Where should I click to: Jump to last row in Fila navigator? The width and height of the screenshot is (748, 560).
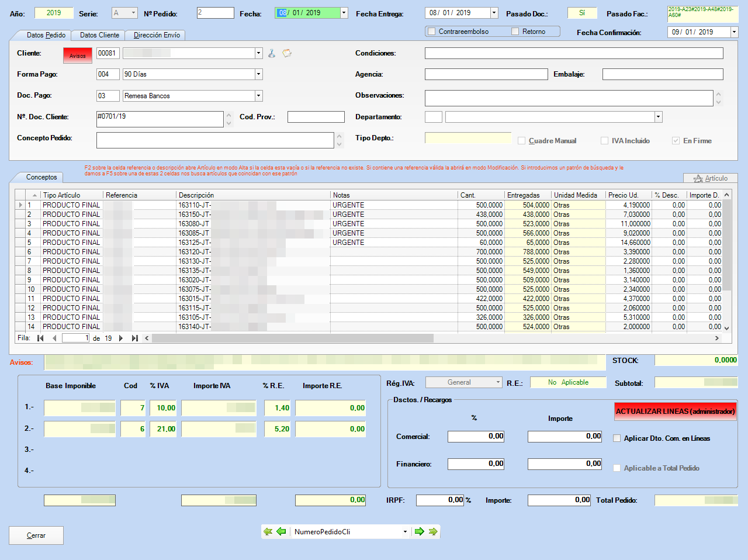(135, 338)
